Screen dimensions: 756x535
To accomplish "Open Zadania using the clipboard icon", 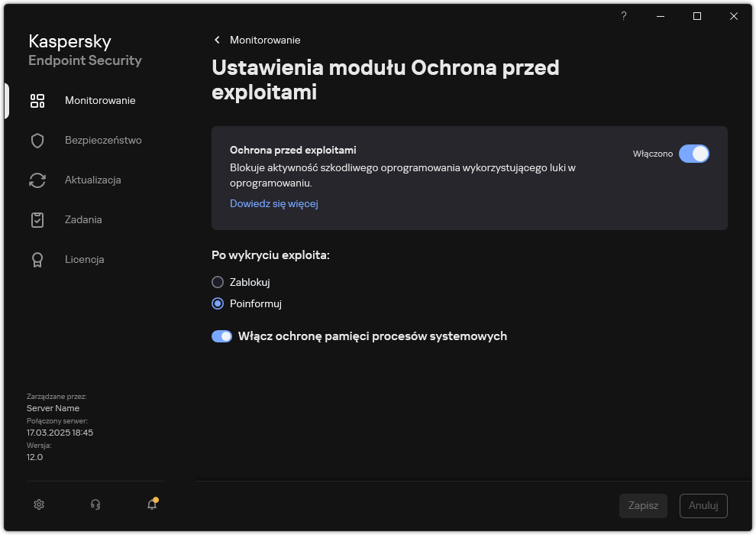I will (37, 219).
